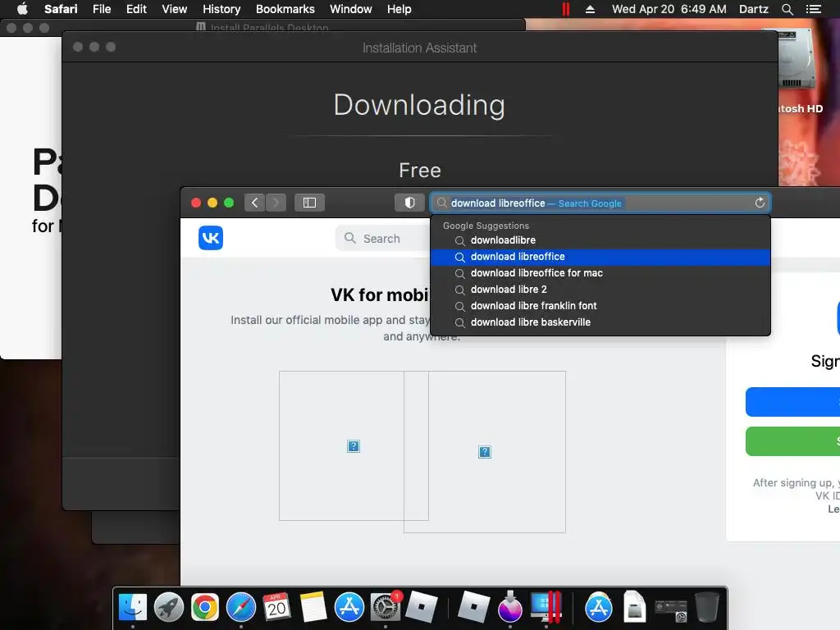
Task: Open the Applications folder stack in Dock
Action: pos(598,608)
